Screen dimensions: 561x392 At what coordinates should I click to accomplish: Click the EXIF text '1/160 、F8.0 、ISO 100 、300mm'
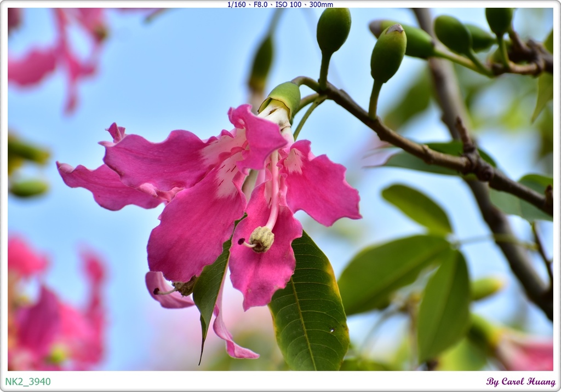[x=280, y=4]
